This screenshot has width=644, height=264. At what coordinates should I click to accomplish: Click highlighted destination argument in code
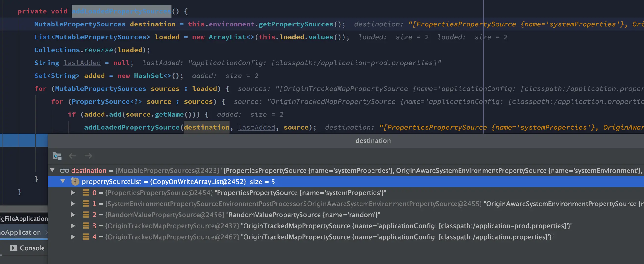coord(207,128)
